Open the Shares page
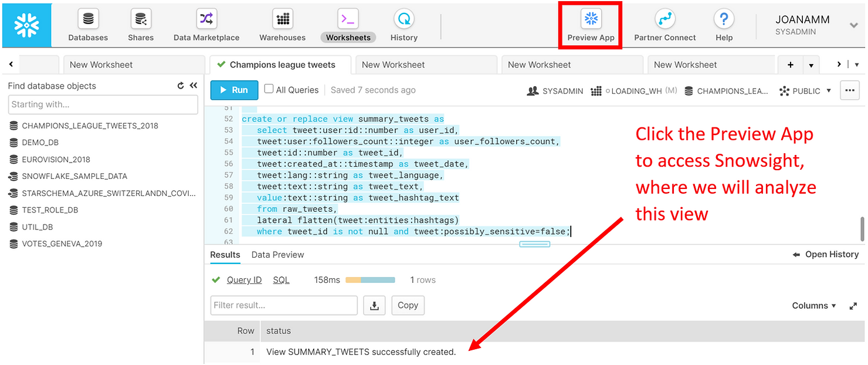Image resolution: width=868 pixels, height=365 pixels. coord(141,26)
